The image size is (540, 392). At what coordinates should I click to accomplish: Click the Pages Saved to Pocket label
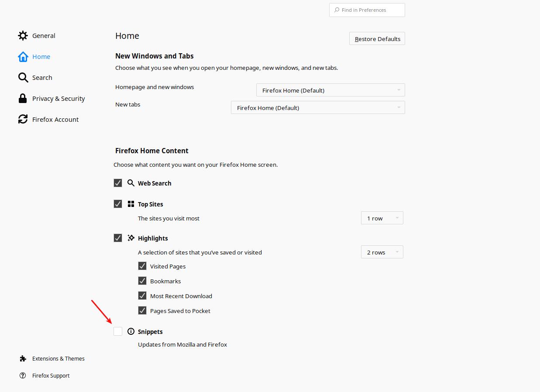pyautogui.click(x=180, y=311)
